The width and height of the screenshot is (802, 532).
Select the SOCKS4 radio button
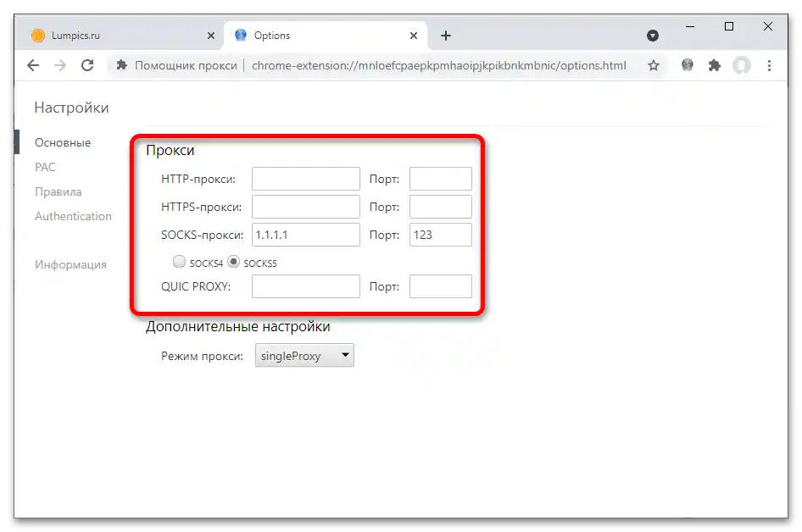click(179, 262)
